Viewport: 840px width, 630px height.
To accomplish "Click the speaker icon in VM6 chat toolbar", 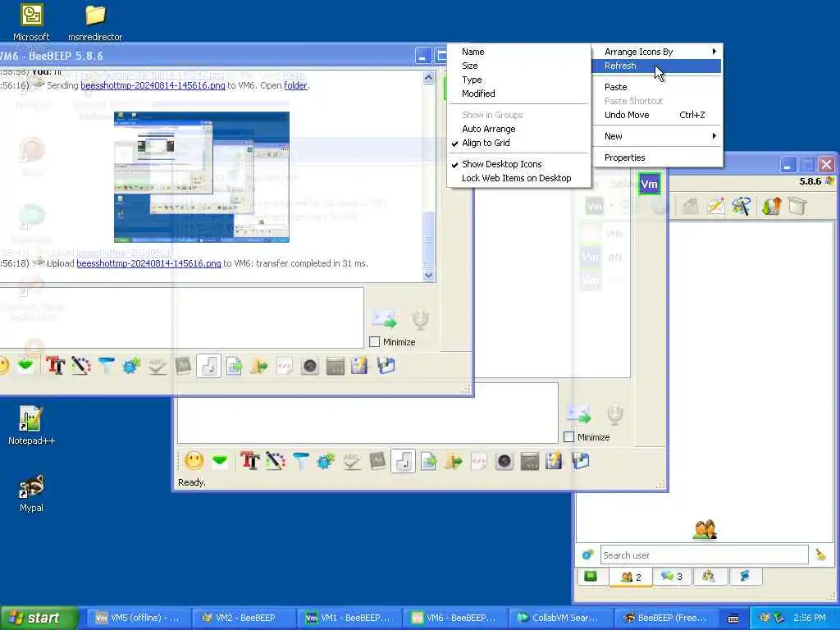I will tap(309, 366).
